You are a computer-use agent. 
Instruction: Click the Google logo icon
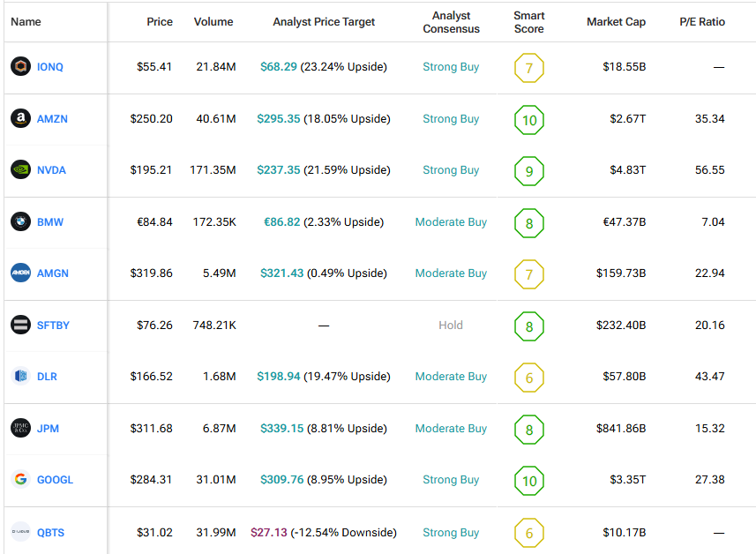20,480
